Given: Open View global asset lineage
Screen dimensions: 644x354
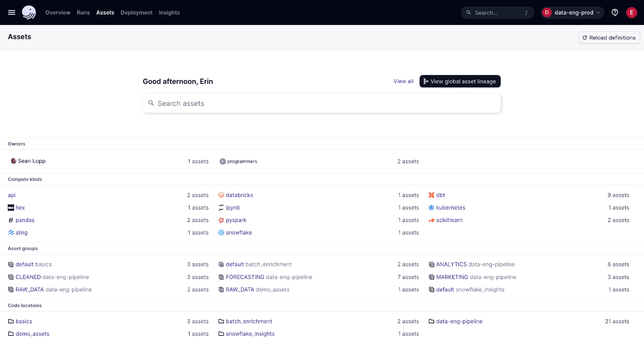Looking at the screenshot, I should click(460, 81).
